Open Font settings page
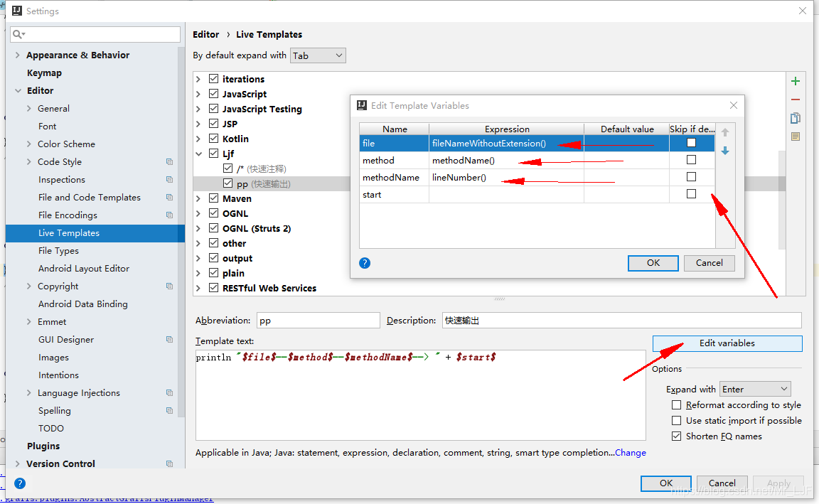Image resolution: width=819 pixels, height=504 pixels. [x=47, y=126]
